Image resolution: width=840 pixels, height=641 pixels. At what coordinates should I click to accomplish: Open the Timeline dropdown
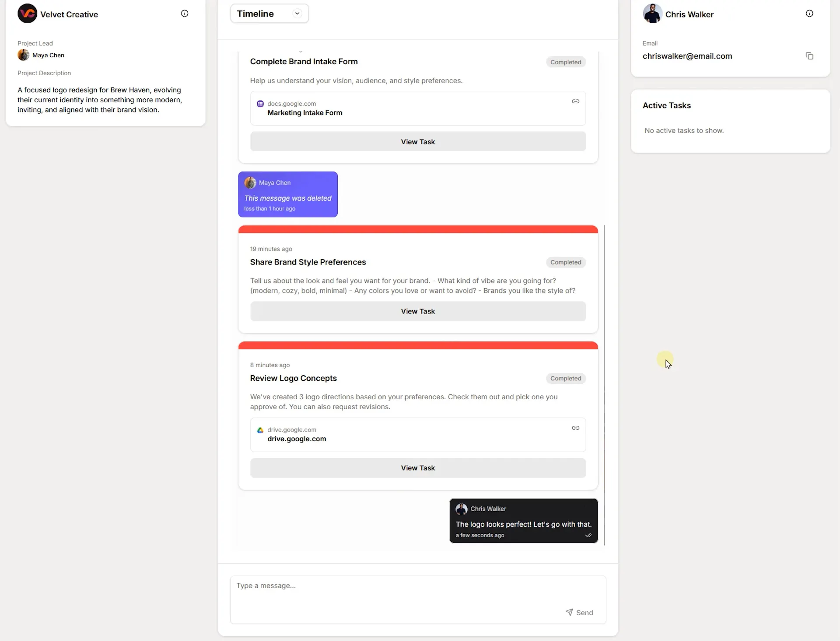269,14
